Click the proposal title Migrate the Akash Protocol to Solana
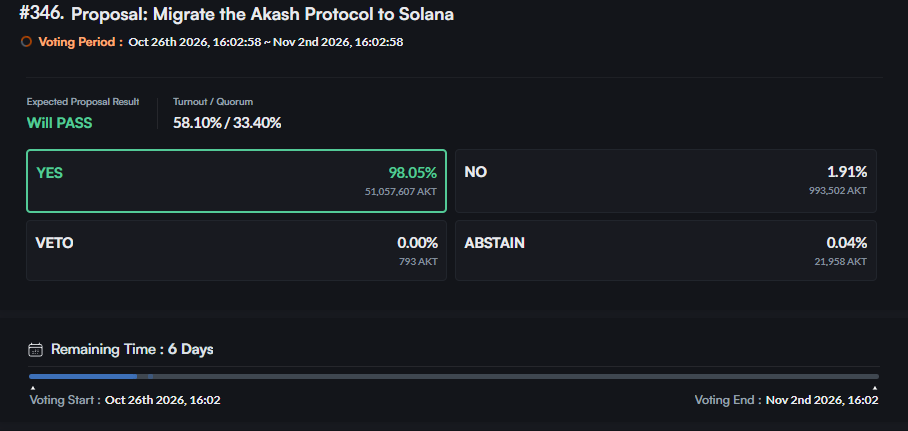The height and width of the screenshot is (431, 908). pos(262,15)
